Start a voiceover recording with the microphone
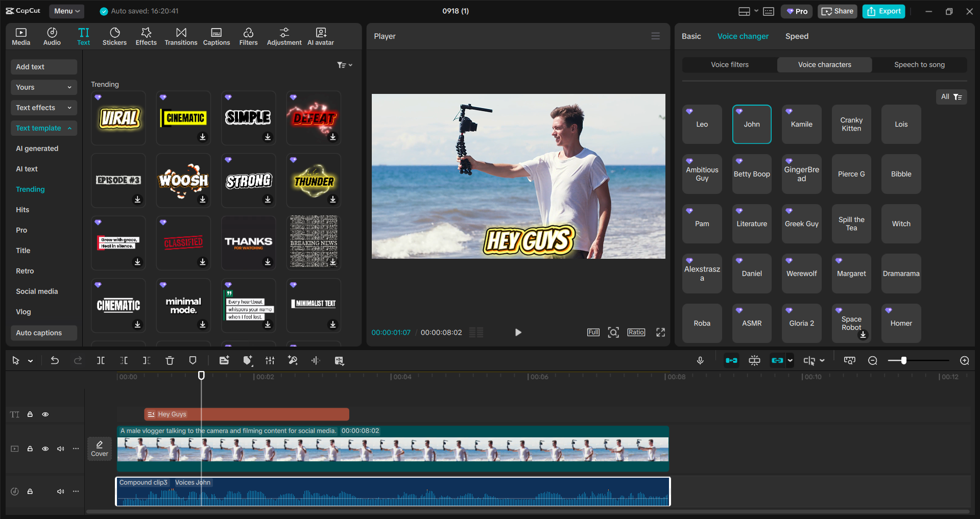 (700, 360)
